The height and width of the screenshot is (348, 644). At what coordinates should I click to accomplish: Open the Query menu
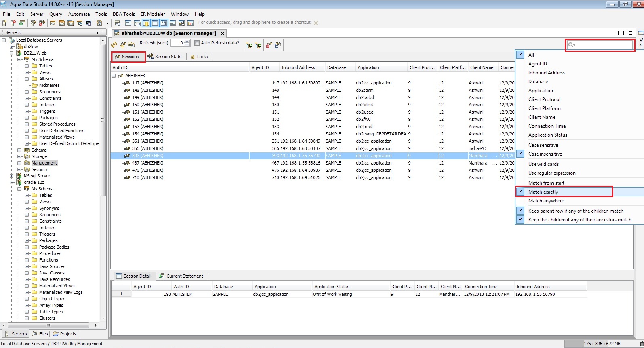point(56,14)
